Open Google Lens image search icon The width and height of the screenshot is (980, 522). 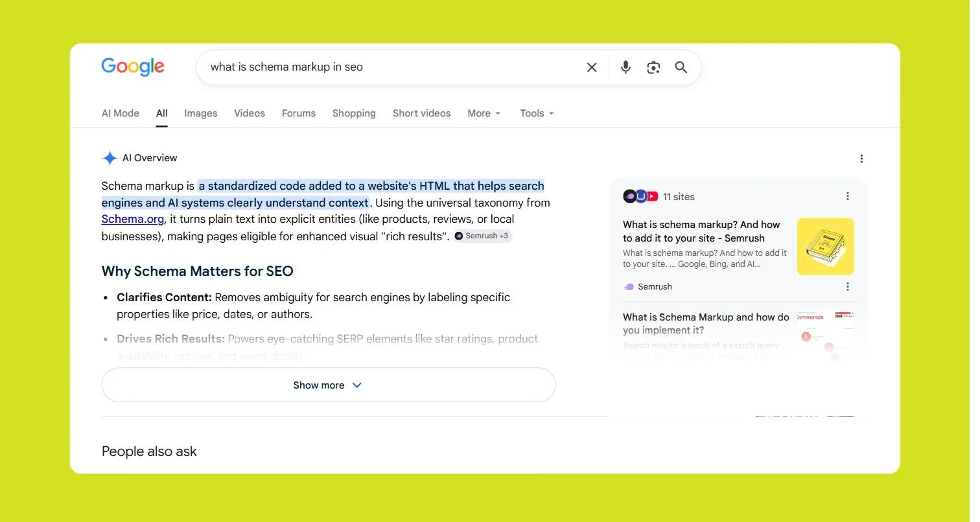pos(653,67)
